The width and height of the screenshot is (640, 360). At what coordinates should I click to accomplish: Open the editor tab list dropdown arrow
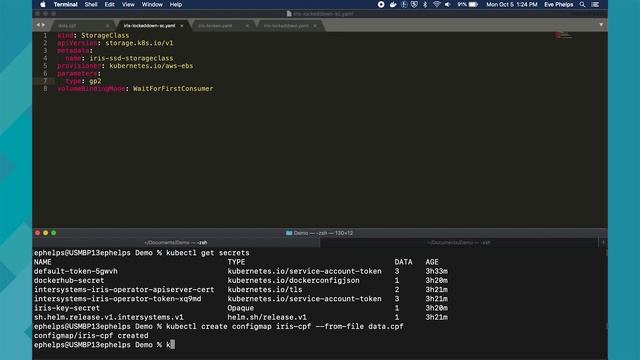pos(601,24)
